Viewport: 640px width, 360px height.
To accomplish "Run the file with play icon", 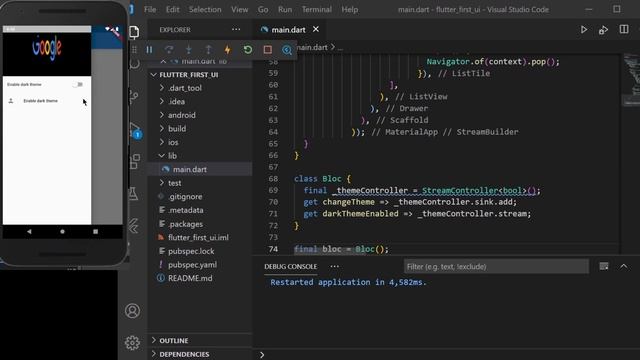I will [x=584, y=30].
